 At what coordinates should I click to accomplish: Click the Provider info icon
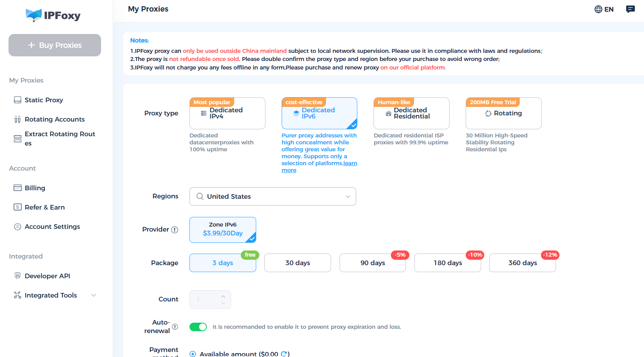click(x=175, y=230)
